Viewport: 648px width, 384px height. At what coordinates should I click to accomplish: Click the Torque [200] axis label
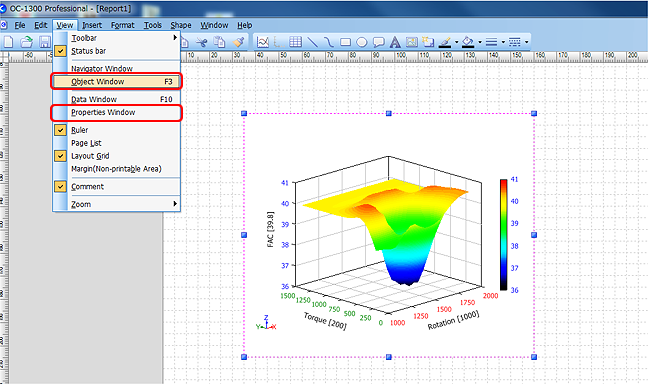pos(325,321)
